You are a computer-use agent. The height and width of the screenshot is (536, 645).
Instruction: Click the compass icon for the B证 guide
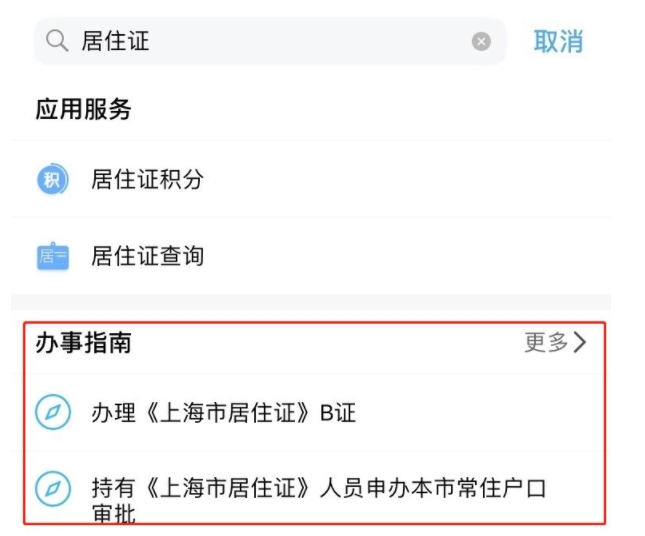click(53, 412)
